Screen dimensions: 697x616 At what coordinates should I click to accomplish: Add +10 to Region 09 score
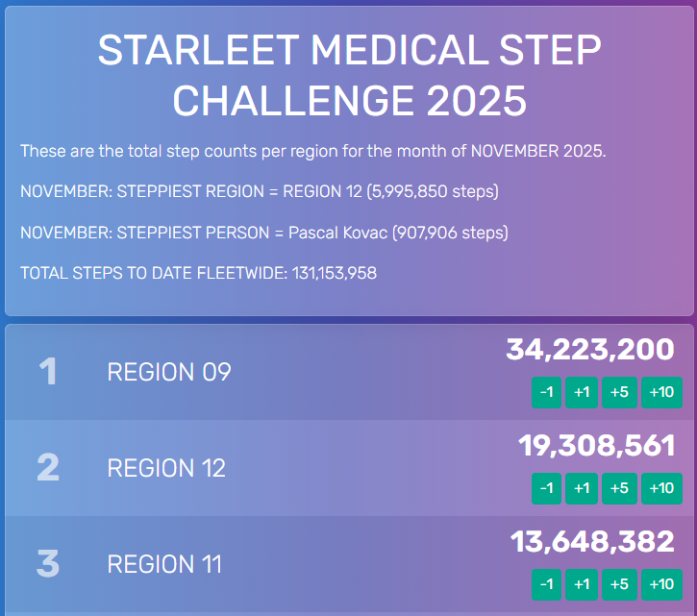point(661,392)
